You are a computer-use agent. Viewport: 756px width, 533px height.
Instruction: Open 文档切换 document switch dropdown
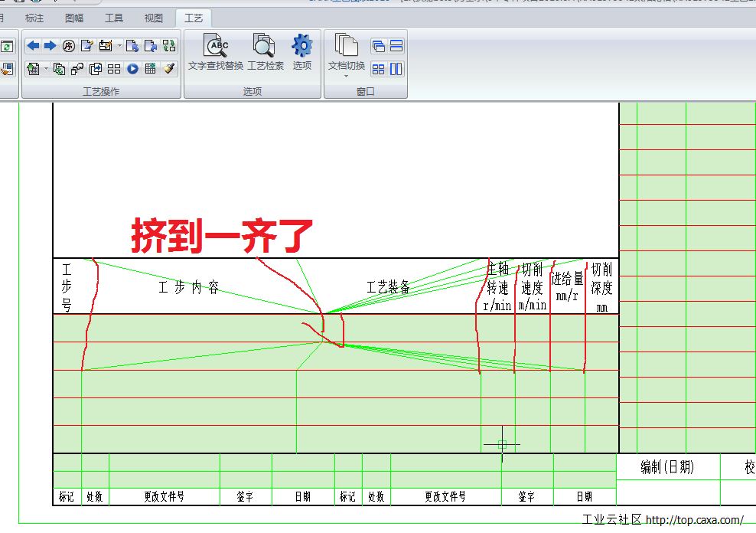(346, 55)
